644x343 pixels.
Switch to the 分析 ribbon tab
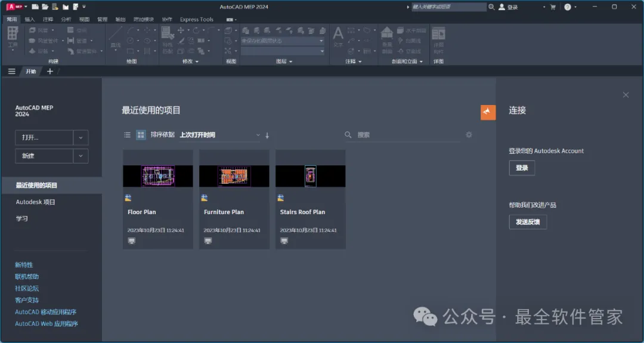[x=66, y=19]
